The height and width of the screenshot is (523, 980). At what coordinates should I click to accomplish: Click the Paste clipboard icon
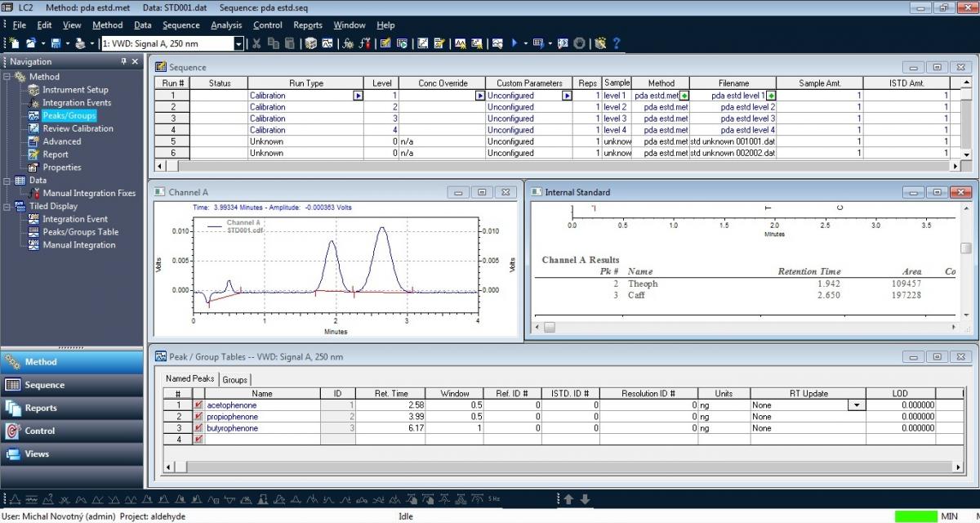(x=289, y=43)
